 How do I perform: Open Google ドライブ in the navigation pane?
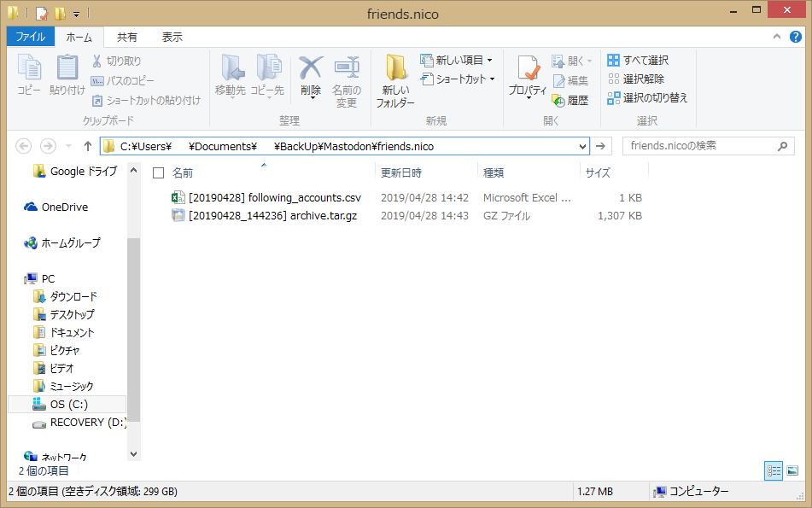coord(74,172)
